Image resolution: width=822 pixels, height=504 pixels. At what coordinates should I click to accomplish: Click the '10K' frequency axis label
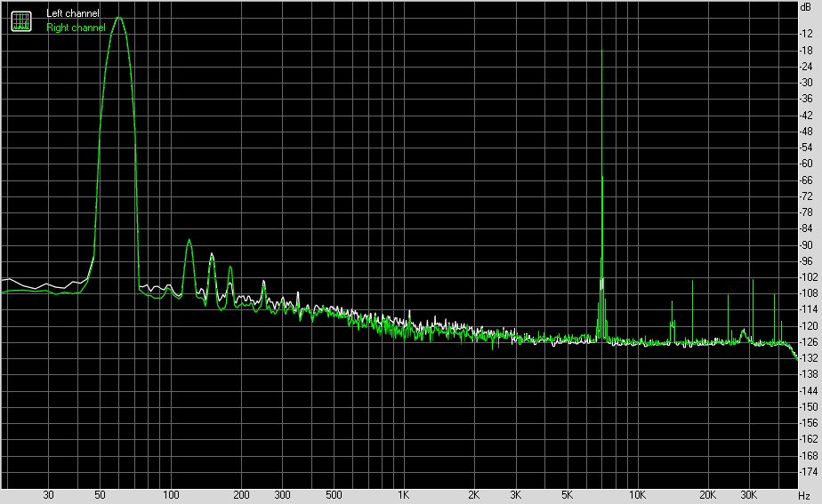638,495
